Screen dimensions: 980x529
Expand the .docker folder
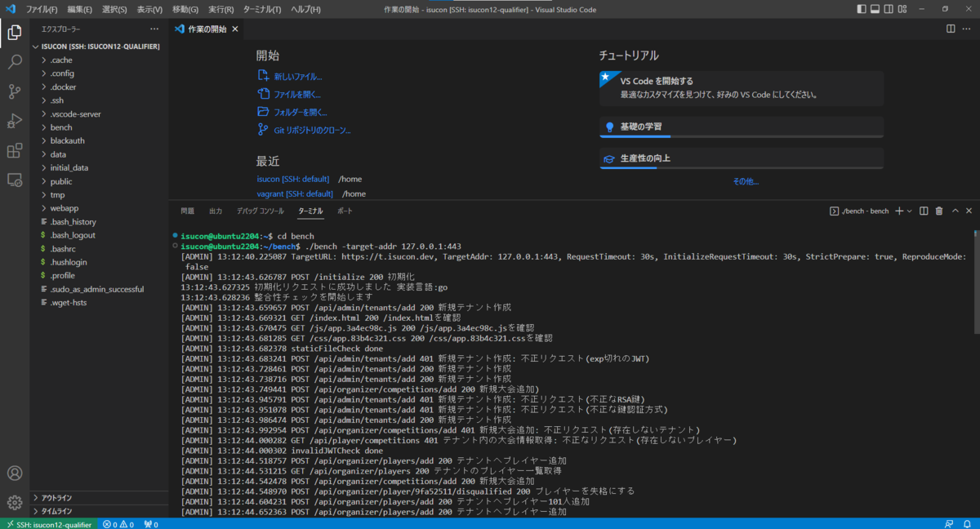(99, 87)
